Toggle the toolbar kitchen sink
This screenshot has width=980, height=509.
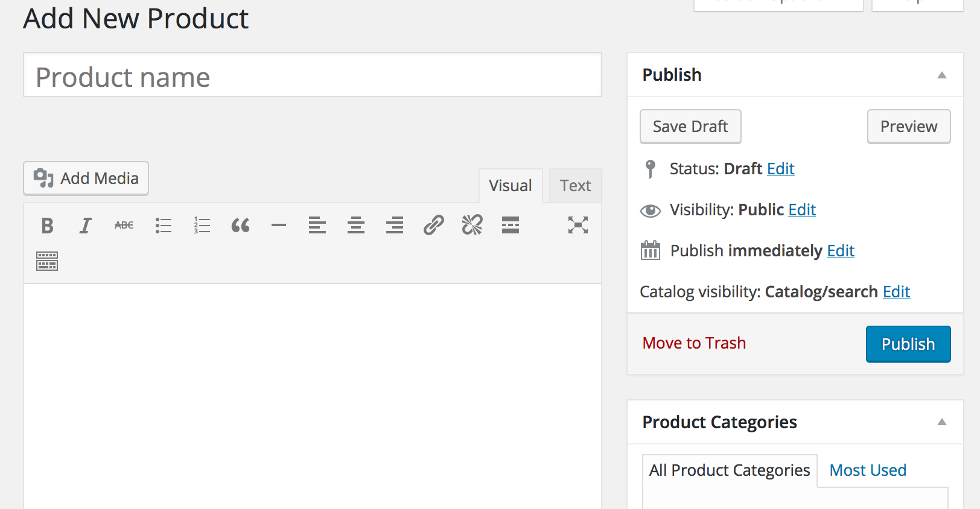point(47,261)
